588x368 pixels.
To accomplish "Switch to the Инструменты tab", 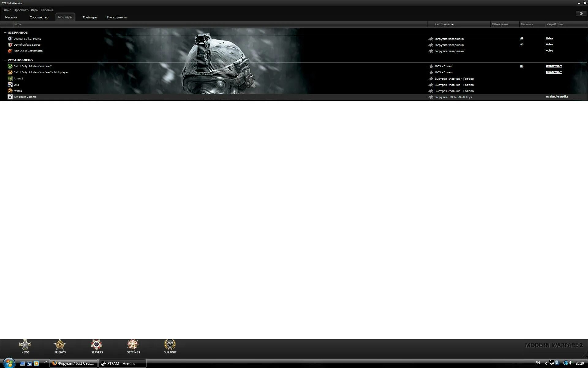I will click(x=117, y=17).
